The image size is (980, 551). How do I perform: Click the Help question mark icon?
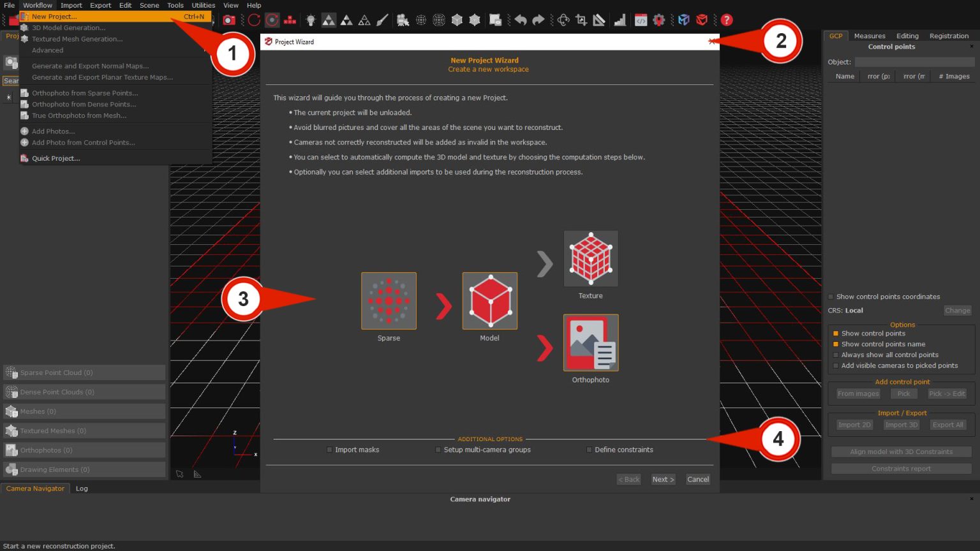726,20
